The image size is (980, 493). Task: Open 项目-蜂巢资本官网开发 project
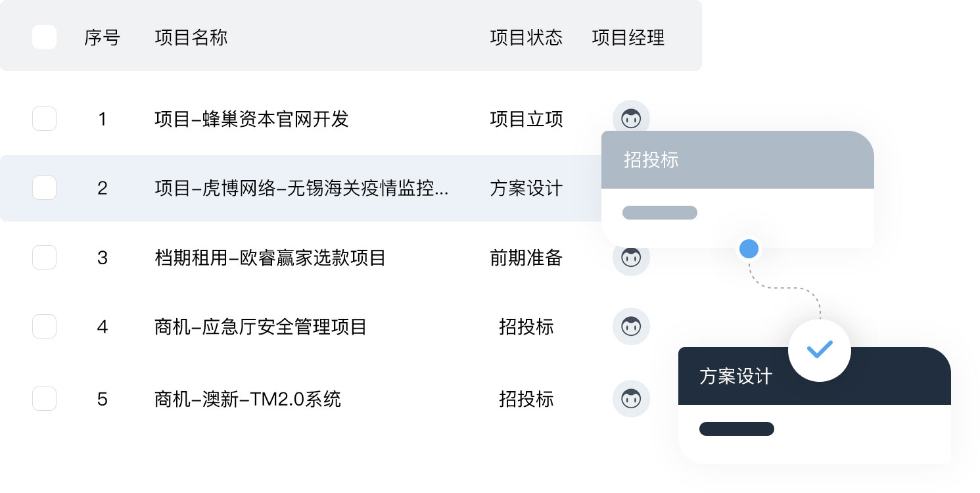point(251,119)
